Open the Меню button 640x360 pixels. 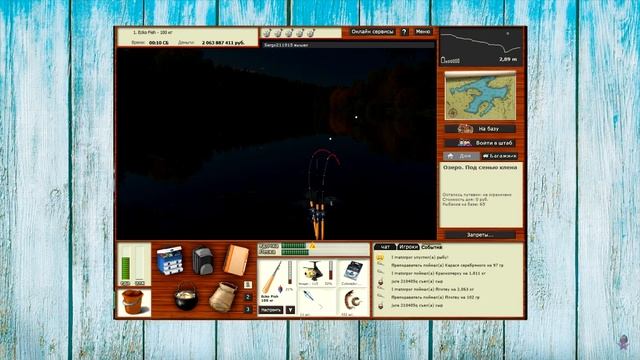423,31
